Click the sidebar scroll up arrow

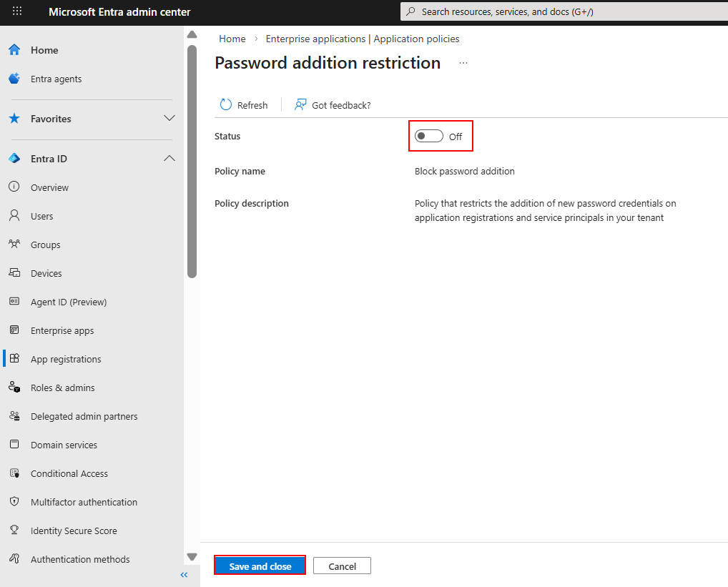[192, 34]
